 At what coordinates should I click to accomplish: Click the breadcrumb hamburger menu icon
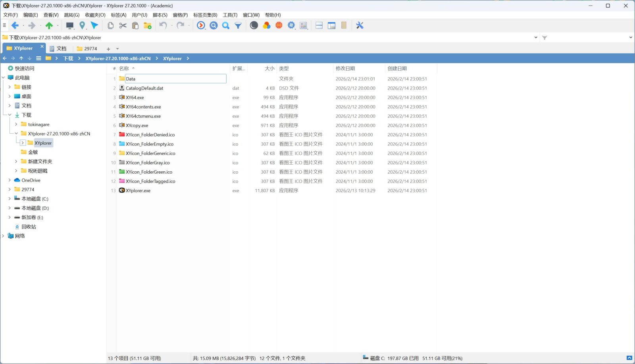[x=38, y=58]
